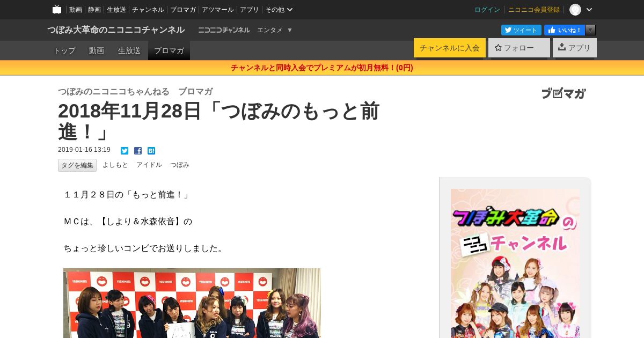
Task: Open 生放送 in the top navigation
Action: tap(116, 10)
